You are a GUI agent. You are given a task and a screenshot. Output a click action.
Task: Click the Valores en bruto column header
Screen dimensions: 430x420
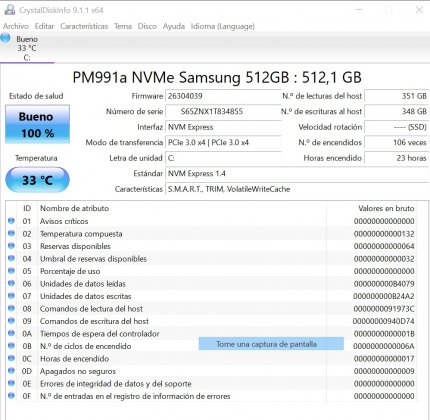pyautogui.click(x=386, y=208)
